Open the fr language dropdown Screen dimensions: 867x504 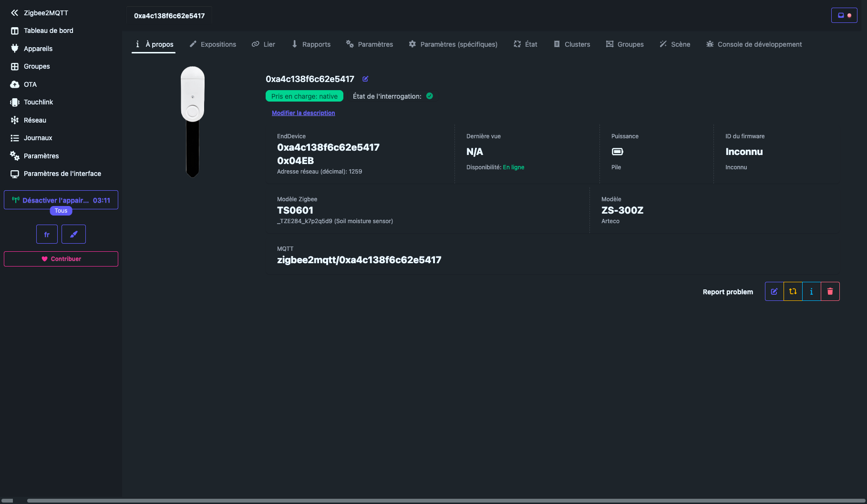click(47, 234)
